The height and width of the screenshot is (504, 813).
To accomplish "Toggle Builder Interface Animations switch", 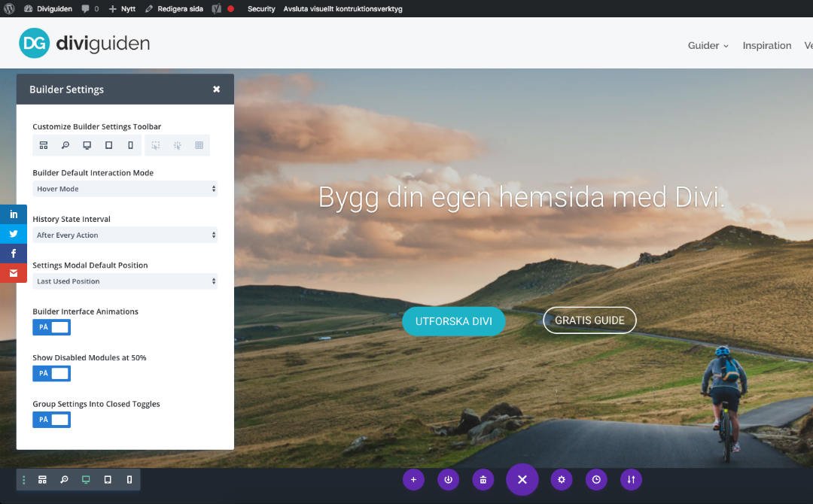I will (51, 327).
